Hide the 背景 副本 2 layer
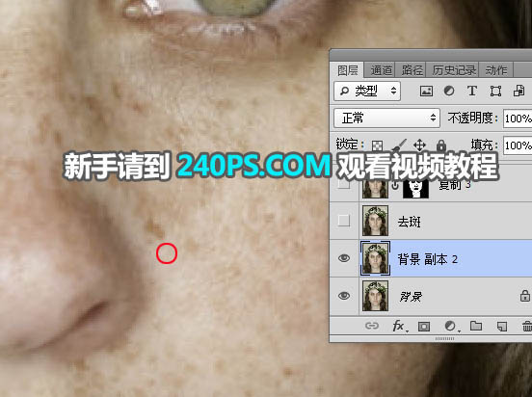 coord(344,258)
